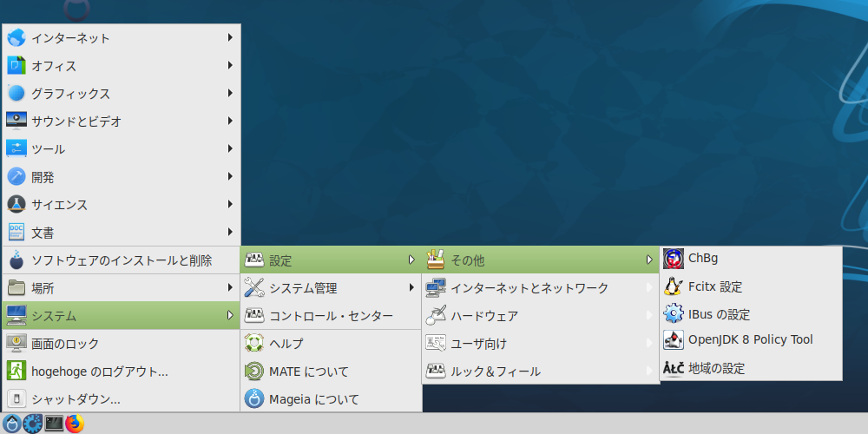This screenshot has width=868, height=434.
Task: Open the グラフィックス menu category
Action: pos(122,93)
